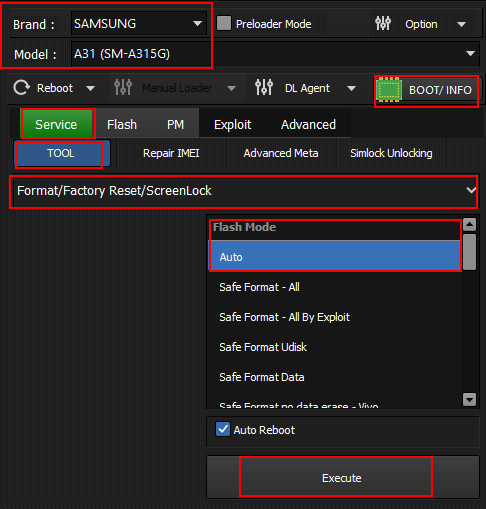Open the Brand dropdown showing SAMSUNG
Viewport: 486px width, 509px height.
point(139,24)
